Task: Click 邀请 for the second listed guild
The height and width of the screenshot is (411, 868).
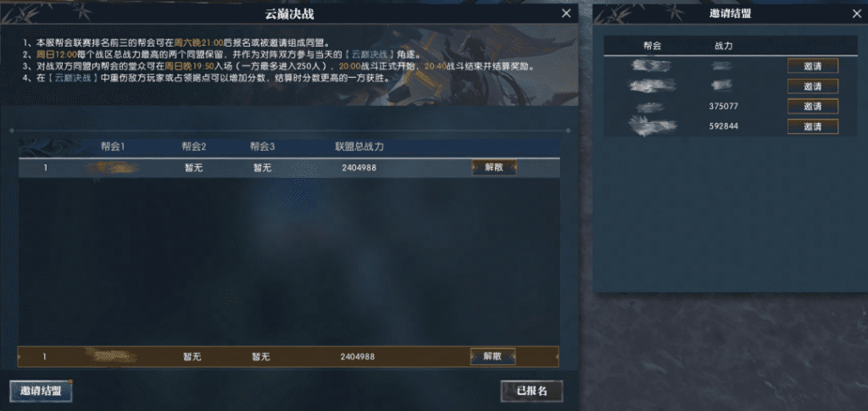Action: pyautogui.click(x=813, y=86)
